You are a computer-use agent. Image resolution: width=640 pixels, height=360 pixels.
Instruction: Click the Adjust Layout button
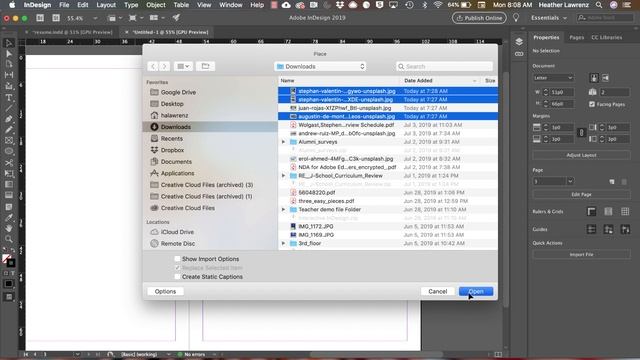tap(581, 155)
